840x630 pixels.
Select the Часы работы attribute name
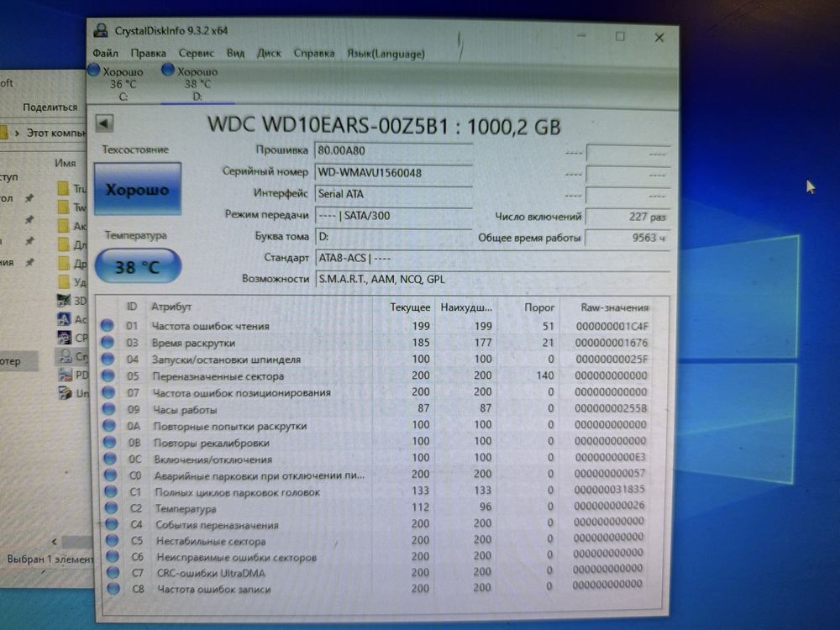(185, 410)
